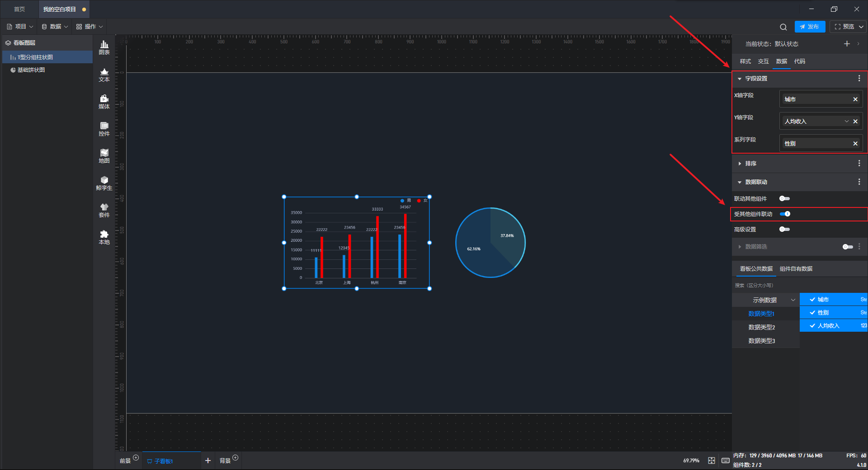Select 数据类型2 in data list

(x=762, y=327)
